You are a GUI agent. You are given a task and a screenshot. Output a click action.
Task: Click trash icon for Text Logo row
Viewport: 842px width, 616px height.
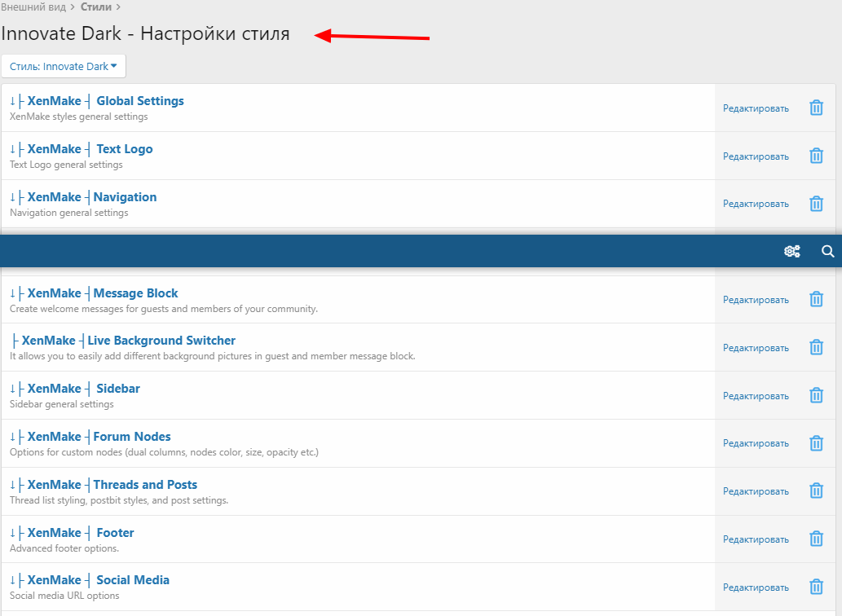[816, 156]
